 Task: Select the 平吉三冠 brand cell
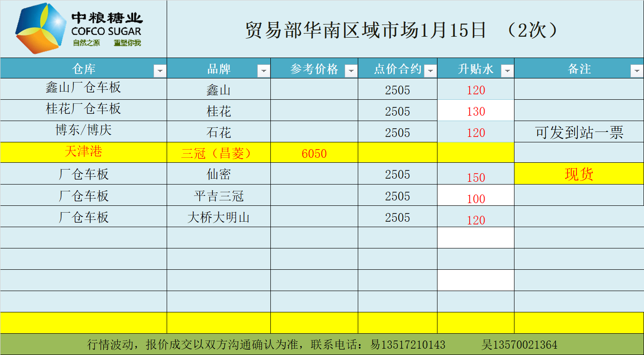click(x=218, y=196)
